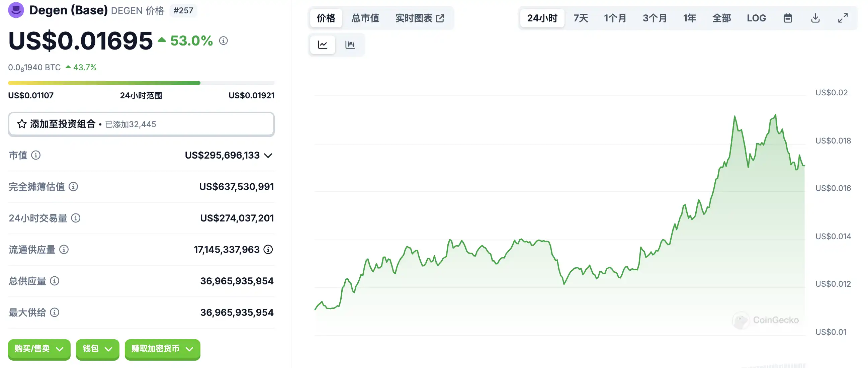Image resolution: width=868 pixels, height=368 pixels.
Task: Select the 1年 time range
Action: coord(689,18)
